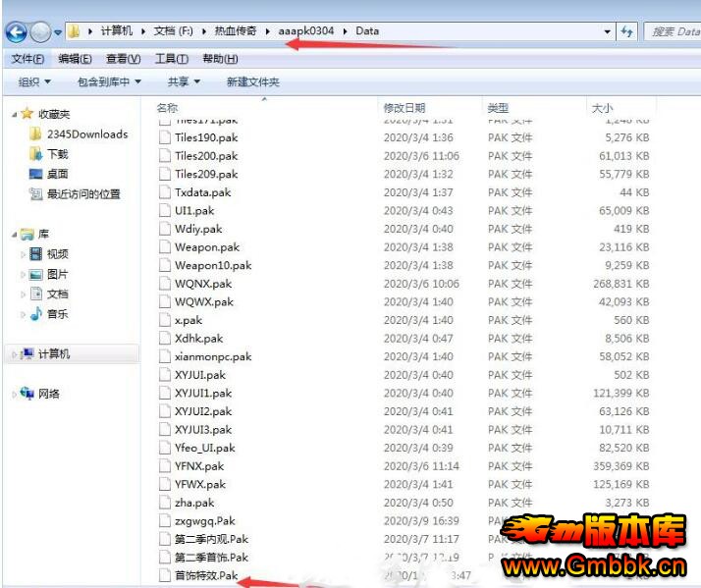Click the 搜索 Data search box
The height and width of the screenshot is (588, 701).
click(674, 31)
